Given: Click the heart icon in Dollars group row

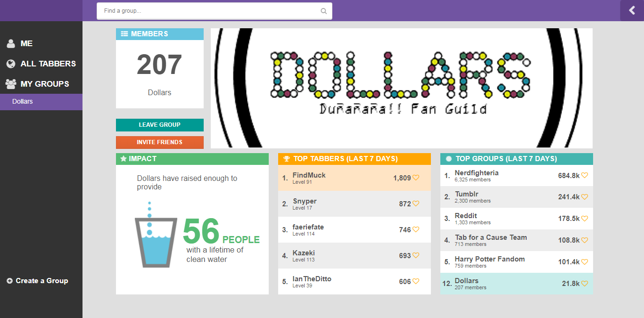Looking at the screenshot, I should click(585, 284).
